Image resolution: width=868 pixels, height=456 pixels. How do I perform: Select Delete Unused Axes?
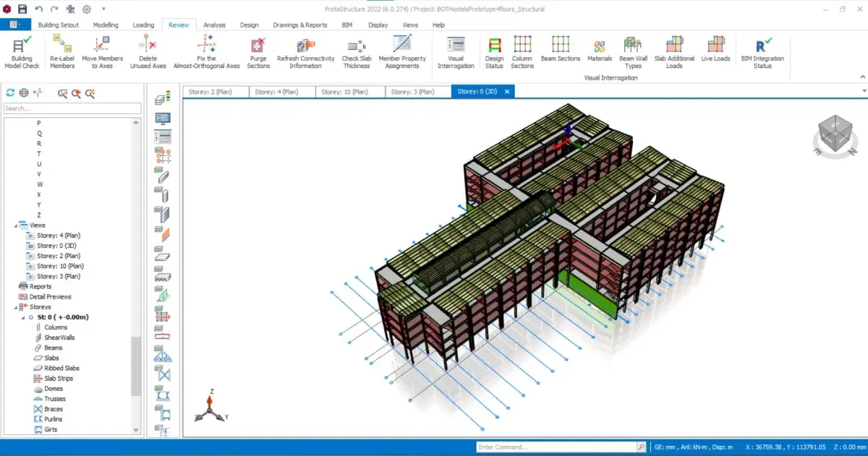148,53
